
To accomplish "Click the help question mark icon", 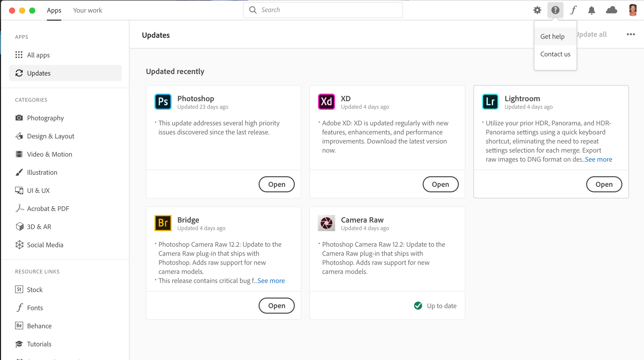I will click(555, 10).
